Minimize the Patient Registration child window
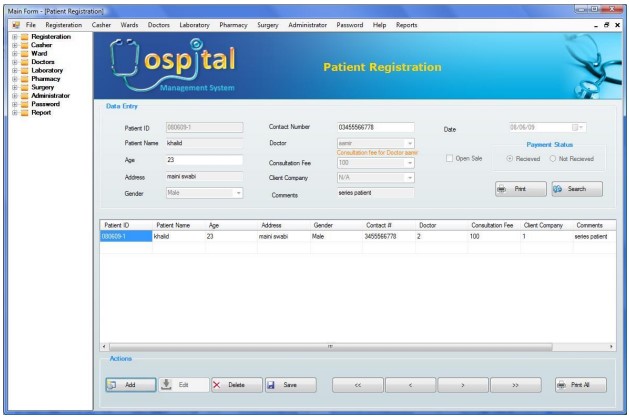Viewport: 629px width, 419px height. (596, 25)
